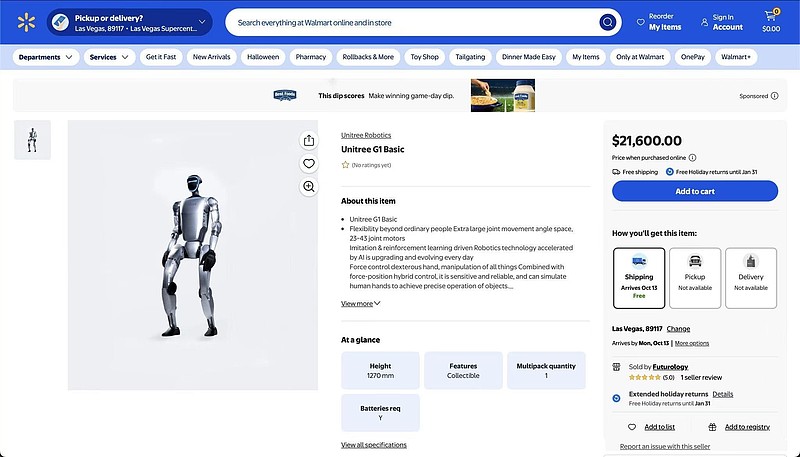
Task: Go to the Pharmacy category
Action: pyautogui.click(x=311, y=57)
